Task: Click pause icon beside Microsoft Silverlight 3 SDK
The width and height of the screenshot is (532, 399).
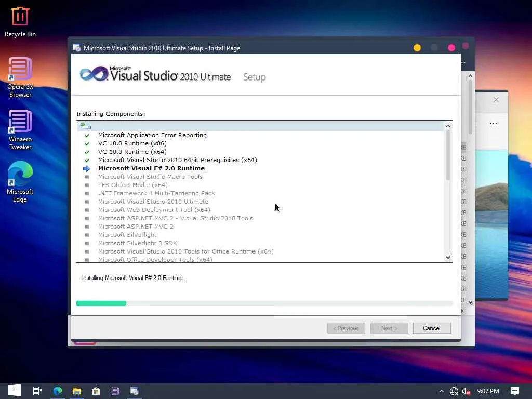Action: [87, 243]
